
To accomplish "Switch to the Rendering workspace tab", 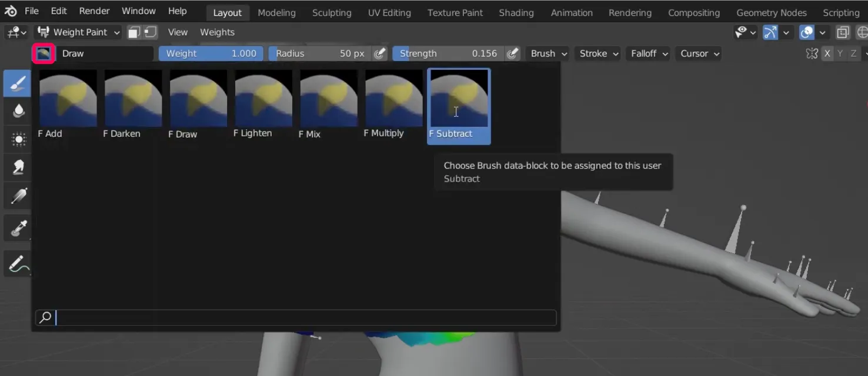I will point(630,13).
